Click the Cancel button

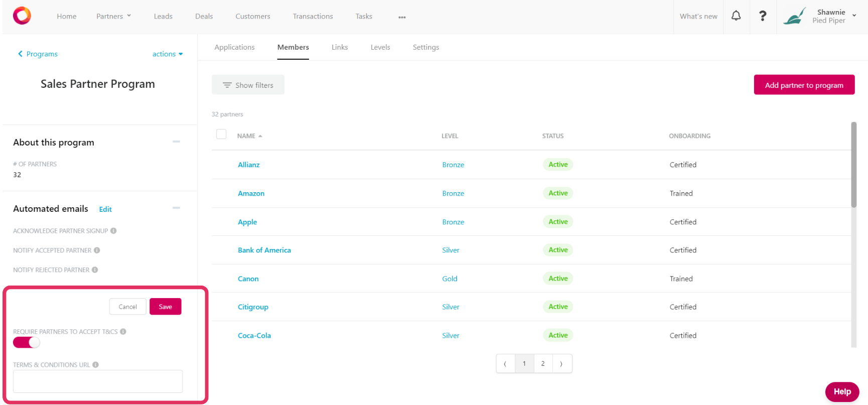(128, 307)
